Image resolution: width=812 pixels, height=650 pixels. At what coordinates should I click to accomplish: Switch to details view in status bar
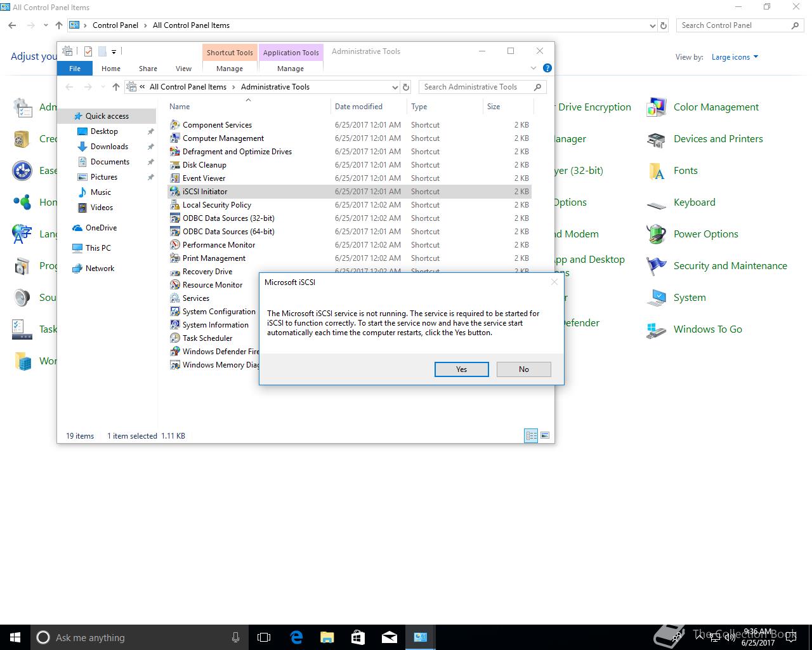(x=531, y=435)
